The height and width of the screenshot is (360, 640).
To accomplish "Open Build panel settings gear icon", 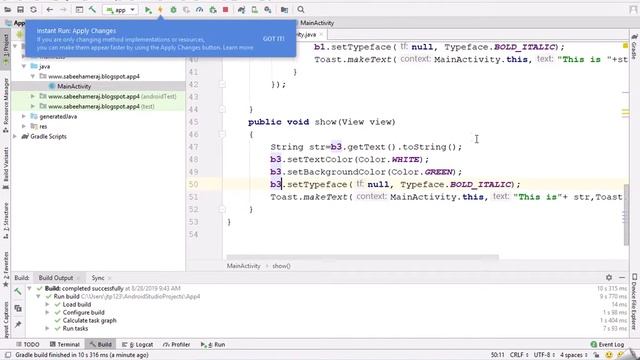I will [609, 278].
